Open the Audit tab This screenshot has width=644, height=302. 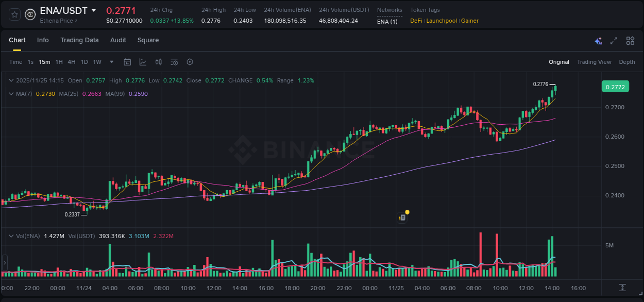point(118,40)
